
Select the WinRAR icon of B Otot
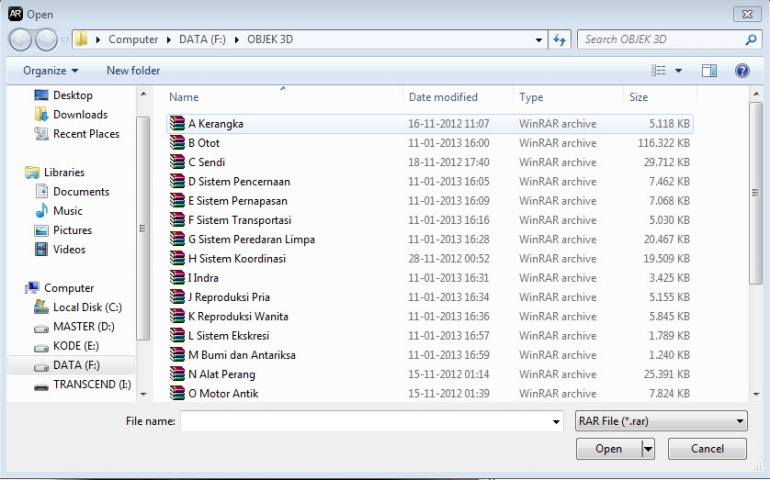point(177,143)
